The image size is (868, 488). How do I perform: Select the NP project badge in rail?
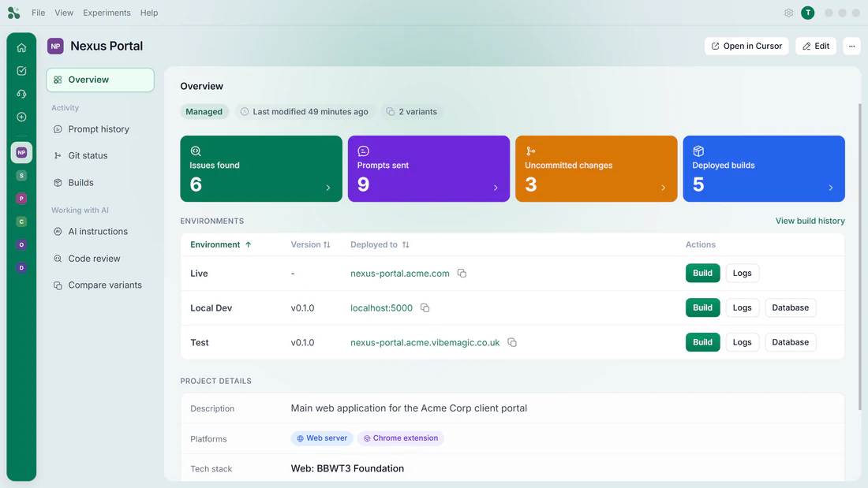tap(21, 152)
